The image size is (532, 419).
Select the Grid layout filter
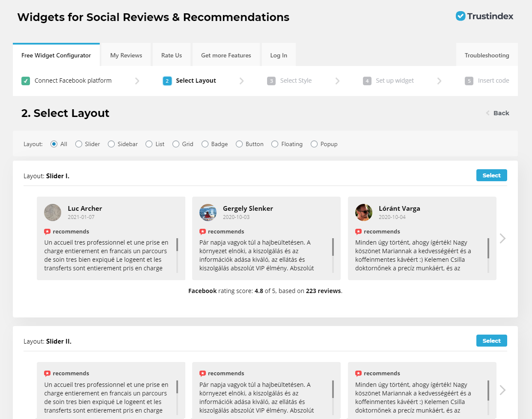click(x=176, y=144)
